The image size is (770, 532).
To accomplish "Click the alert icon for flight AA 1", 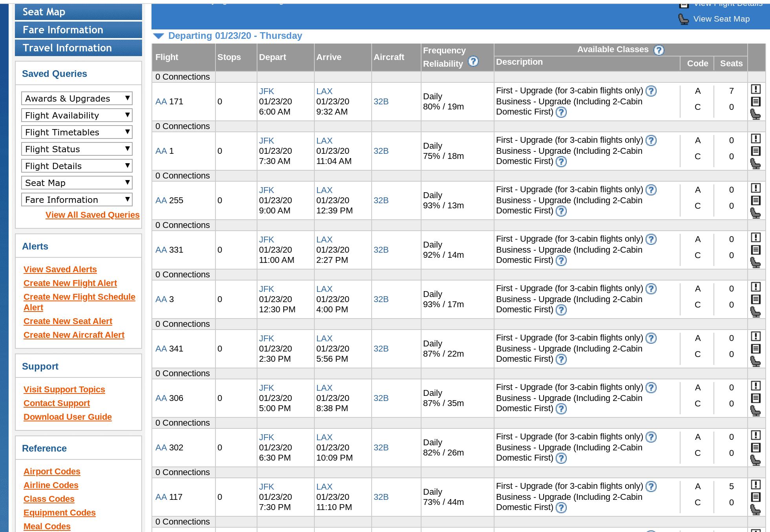I will [755, 138].
